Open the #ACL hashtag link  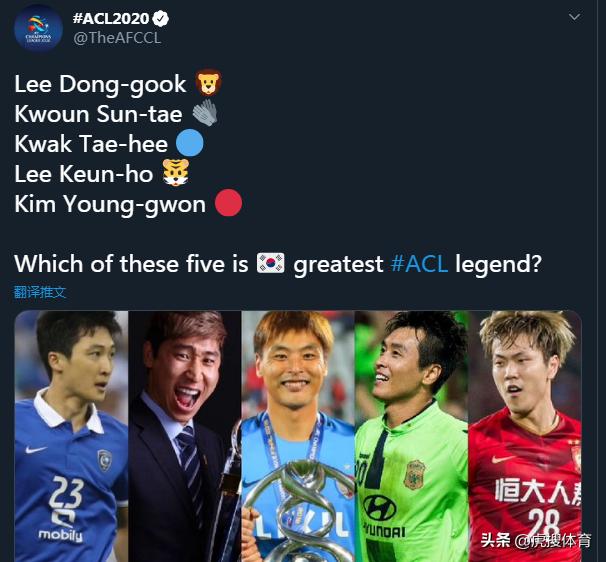(419, 264)
